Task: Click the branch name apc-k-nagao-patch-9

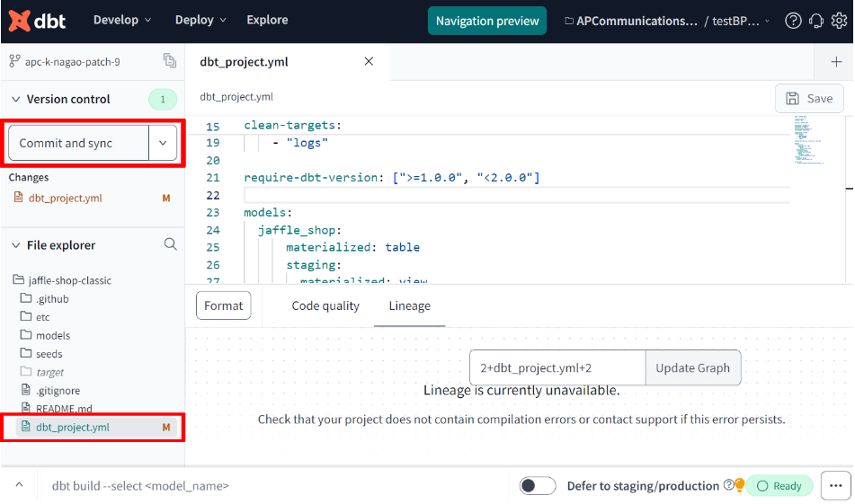Action: (x=73, y=62)
